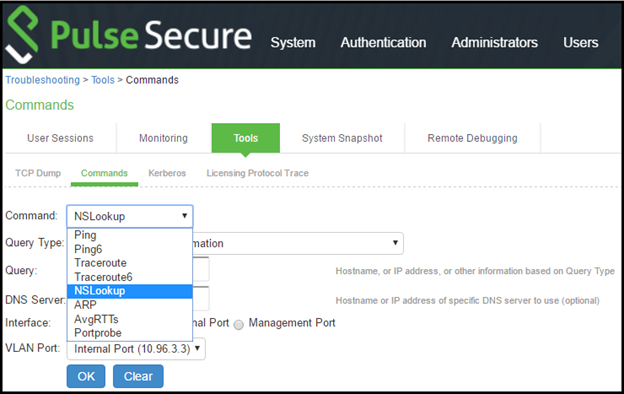Click into the DNS Server field
This screenshot has height=394, width=624.
tap(201, 299)
